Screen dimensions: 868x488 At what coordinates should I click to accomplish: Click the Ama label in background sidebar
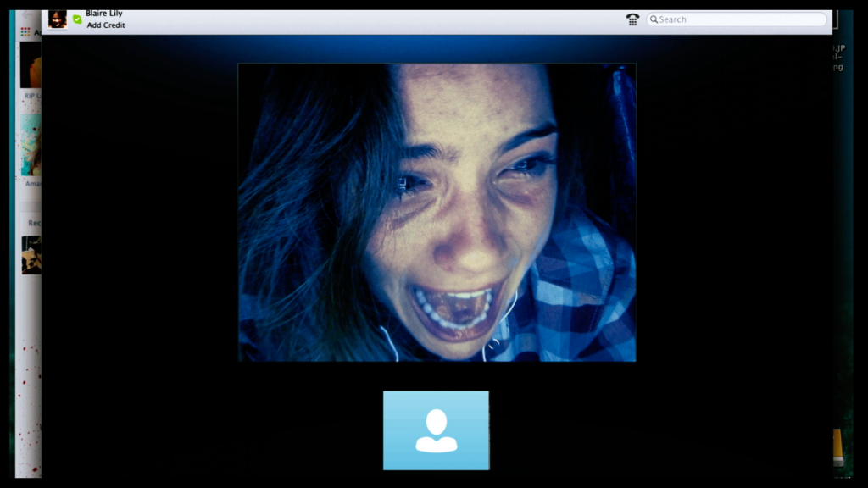tap(32, 182)
